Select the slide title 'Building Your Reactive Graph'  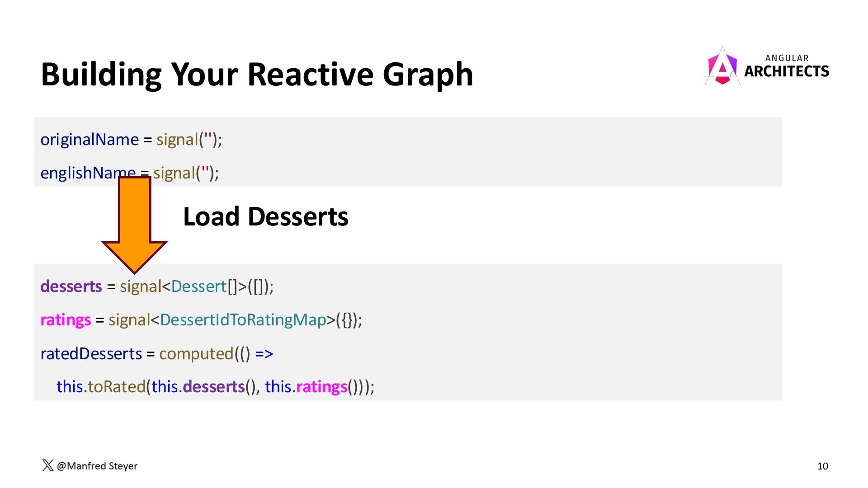tap(257, 74)
